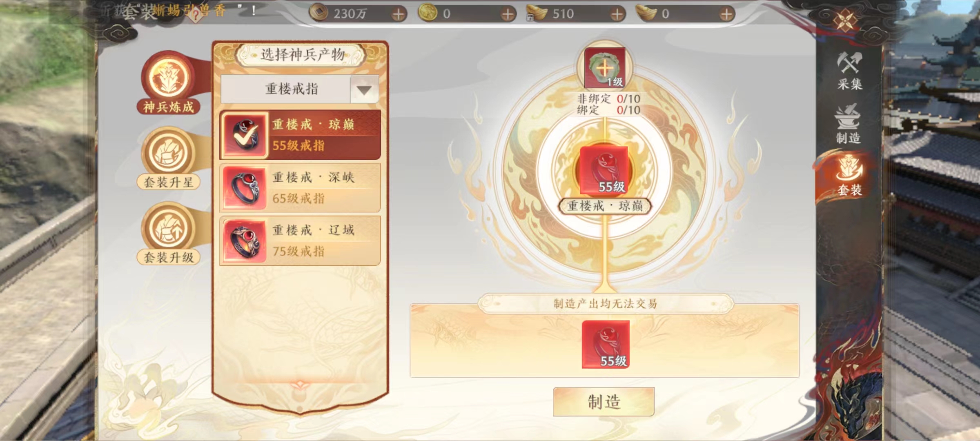This screenshot has width=980, height=441.
Task: Add copper coins via the 230万 plus
Action: click(398, 14)
